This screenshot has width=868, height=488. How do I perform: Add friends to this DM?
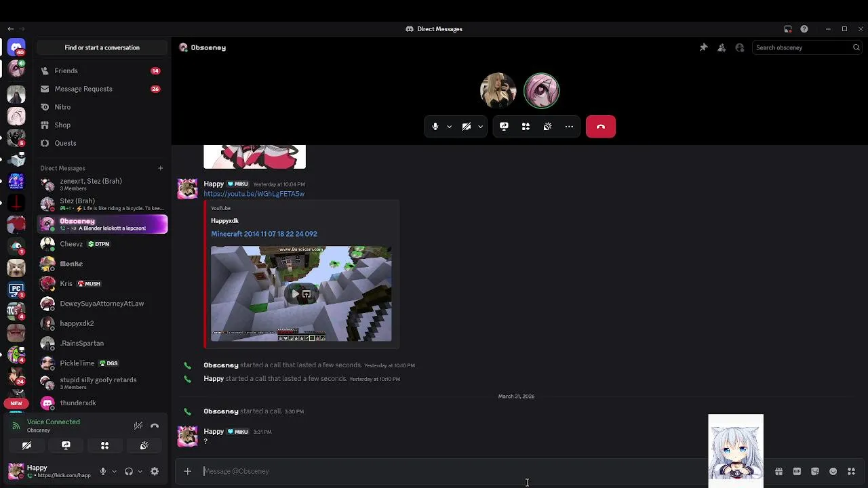coord(722,47)
